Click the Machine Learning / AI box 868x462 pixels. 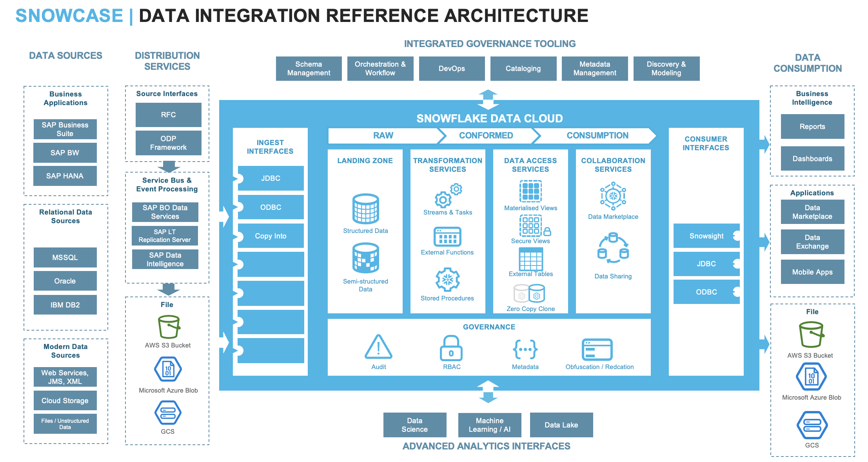(489, 425)
